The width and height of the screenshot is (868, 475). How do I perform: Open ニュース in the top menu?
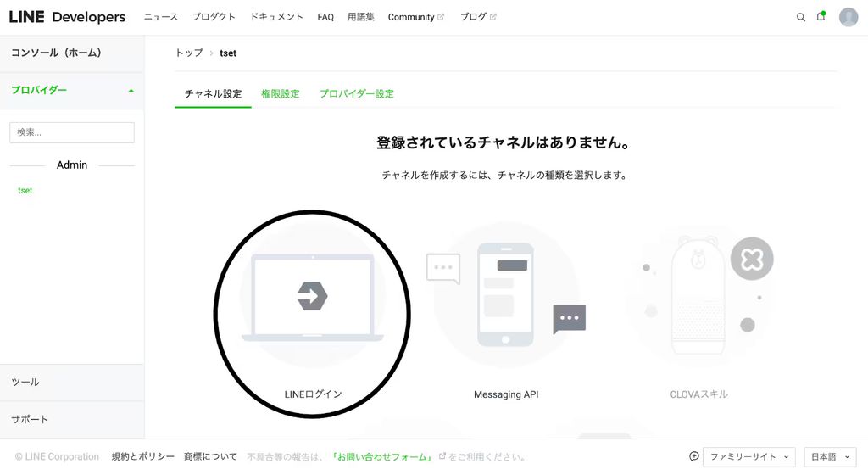[160, 17]
